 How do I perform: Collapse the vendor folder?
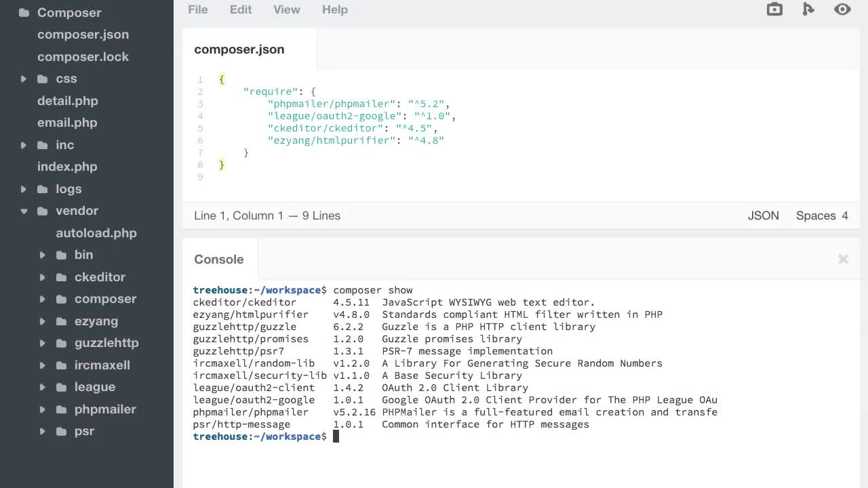click(x=24, y=211)
